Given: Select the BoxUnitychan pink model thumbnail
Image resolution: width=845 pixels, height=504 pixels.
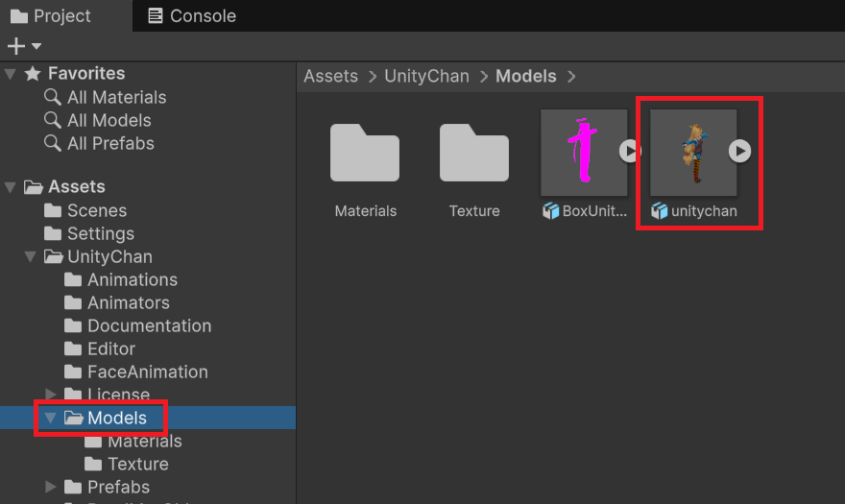Looking at the screenshot, I should pos(584,152).
